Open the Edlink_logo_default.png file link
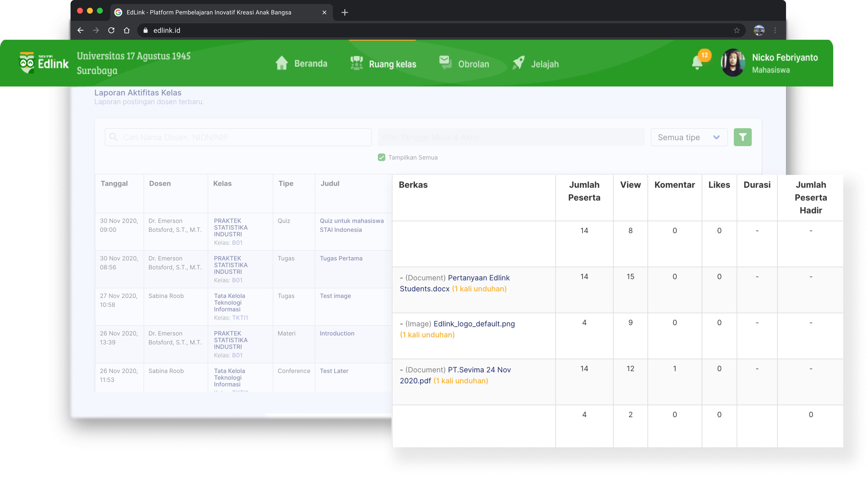868x497 pixels. (474, 324)
